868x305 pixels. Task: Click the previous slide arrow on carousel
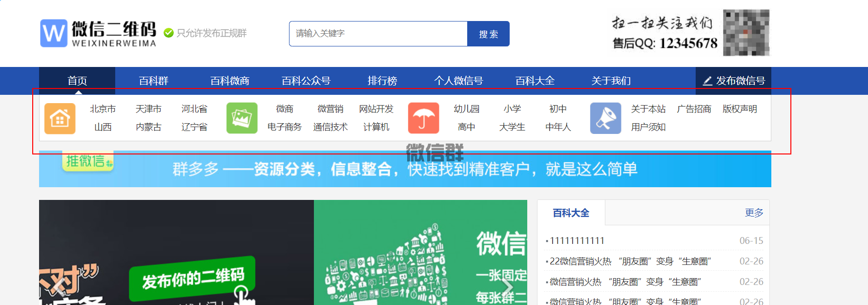coord(59,287)
